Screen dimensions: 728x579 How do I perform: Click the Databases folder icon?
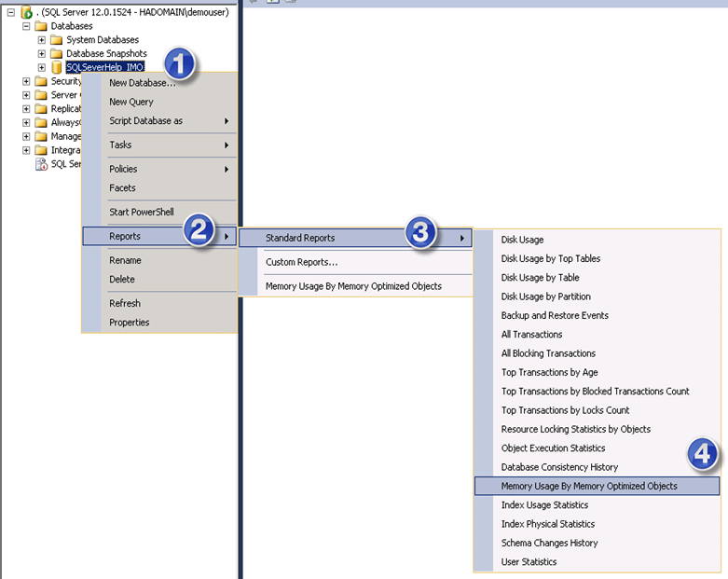click(41, 26)
